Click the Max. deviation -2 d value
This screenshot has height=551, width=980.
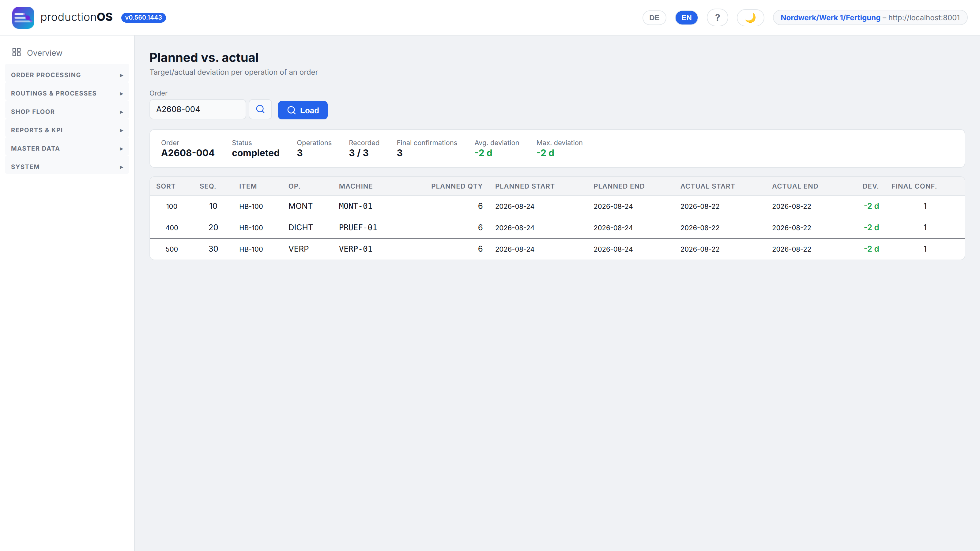[545, 153]
